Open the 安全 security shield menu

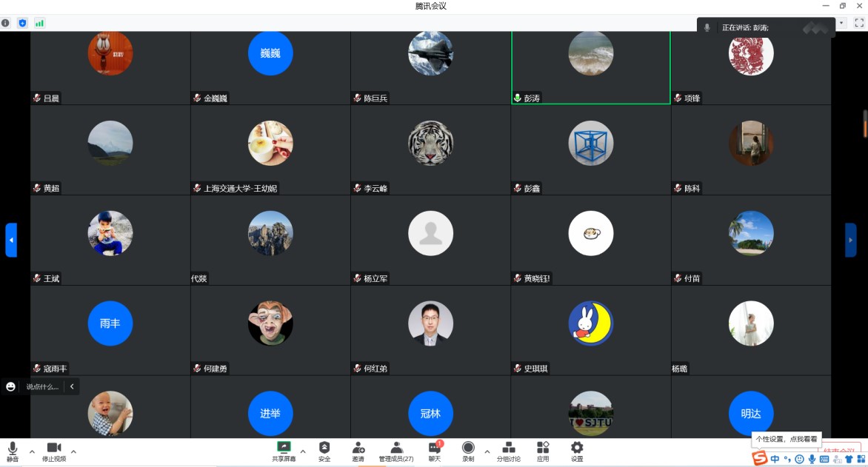(x=324, y=451)
